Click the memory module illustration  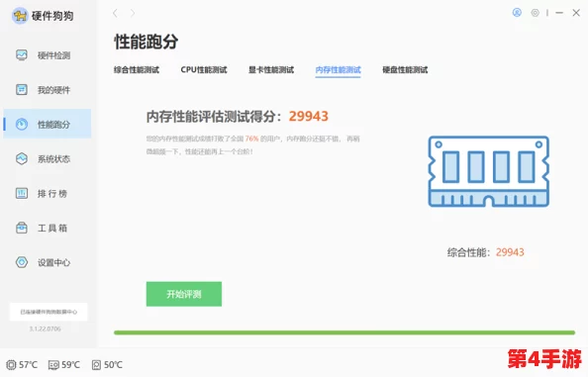click(x=489, y=171)
